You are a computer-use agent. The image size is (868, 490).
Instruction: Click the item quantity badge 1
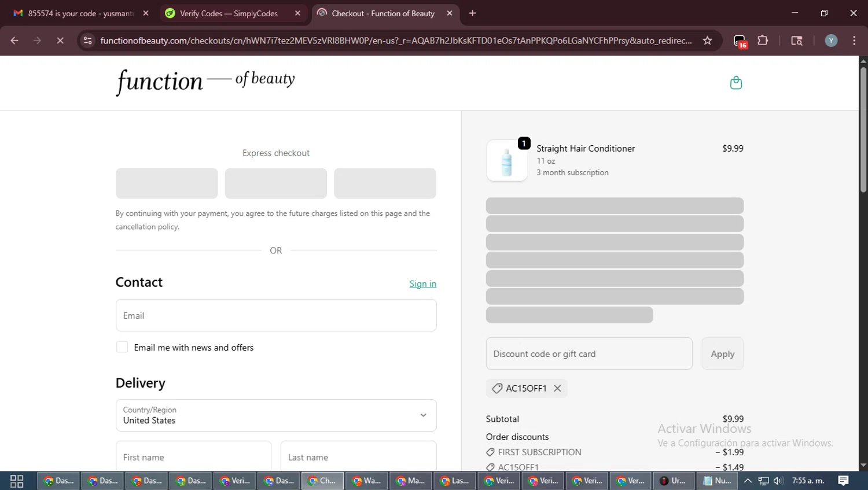click(x=524, y=143)
